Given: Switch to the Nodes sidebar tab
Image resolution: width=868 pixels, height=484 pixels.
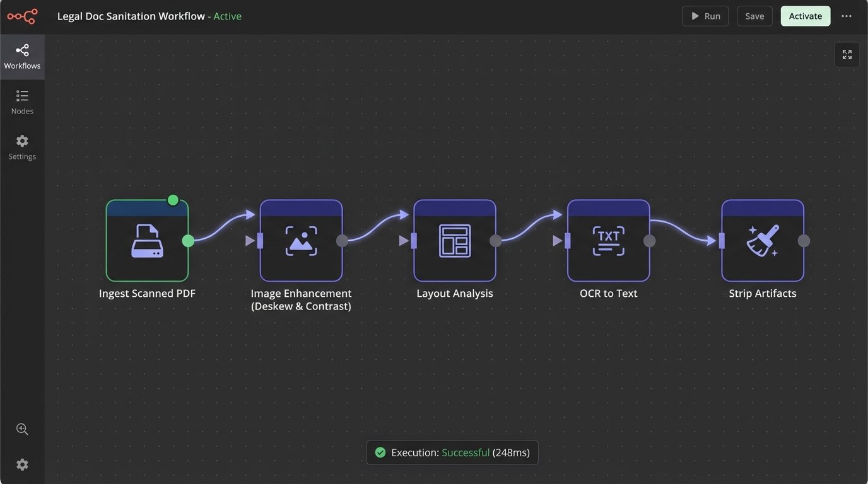Looking at the screenshot, I should click(22, 102).
